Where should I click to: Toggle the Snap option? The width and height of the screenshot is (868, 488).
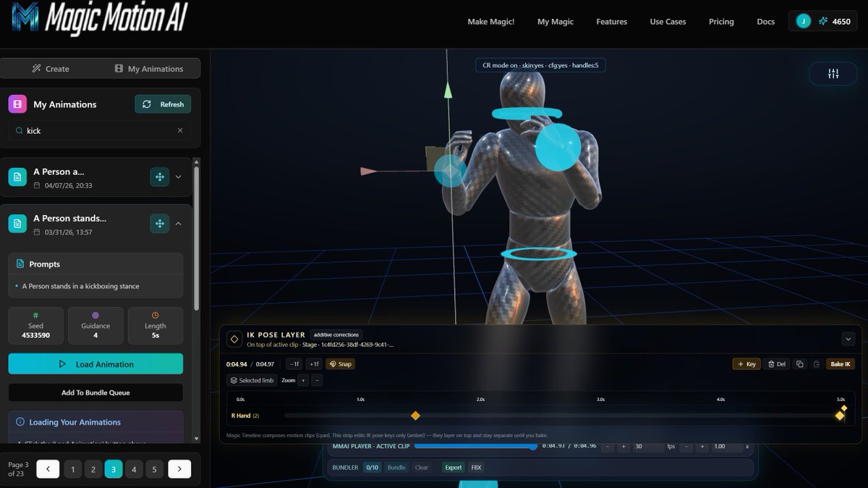pos(340,364)
